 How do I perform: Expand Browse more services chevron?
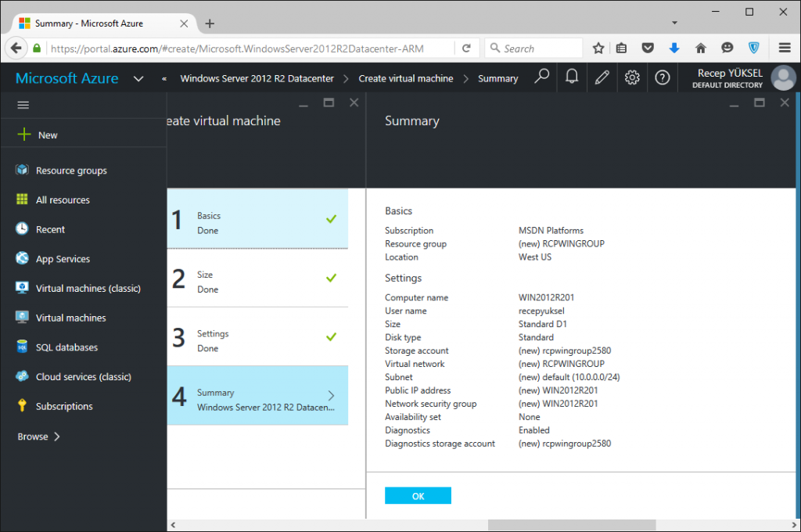pyautogui.click(x=57, y=437)
